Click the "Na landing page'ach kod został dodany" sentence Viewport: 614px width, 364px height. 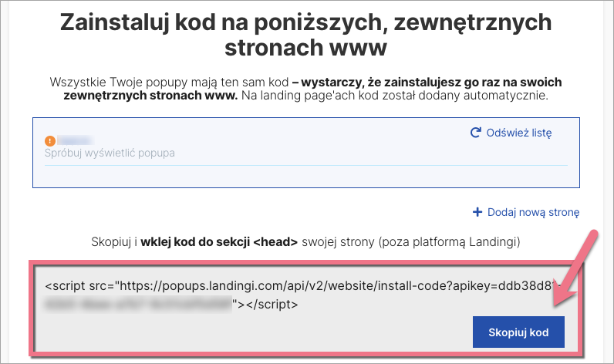[393, 96]
